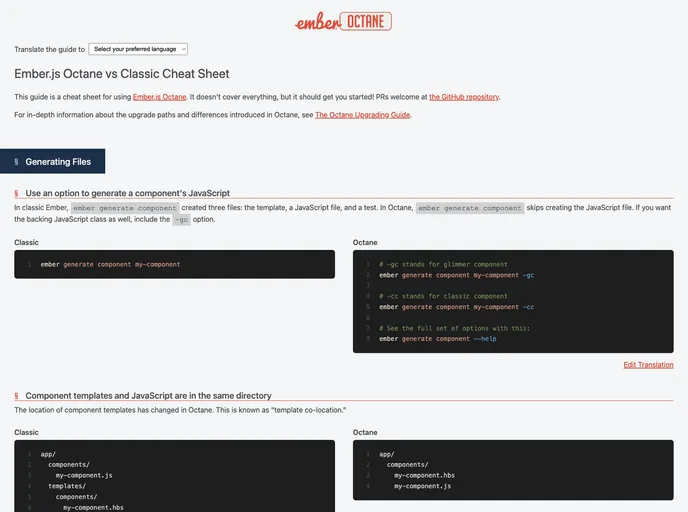The height and width of the screenshot is (512, 688).
Task: Click code line ending with '-gc' in Octane block
Action: click(456, 275)
